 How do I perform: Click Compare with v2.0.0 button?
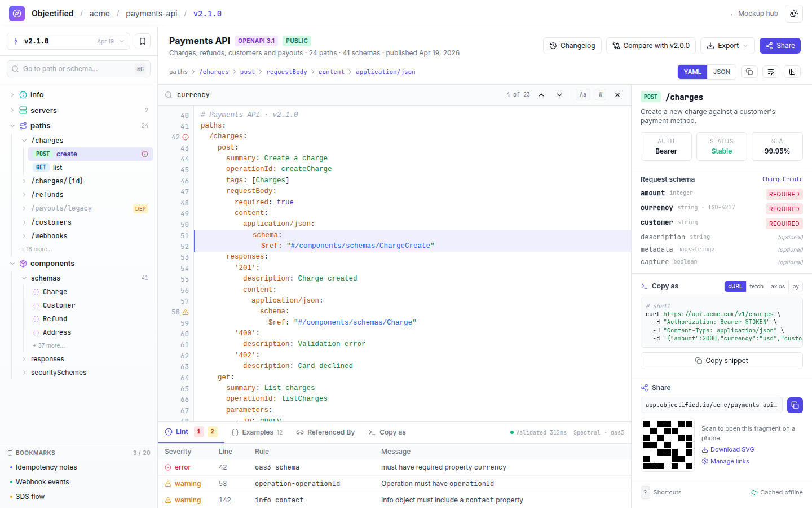[x=651, y=46]
